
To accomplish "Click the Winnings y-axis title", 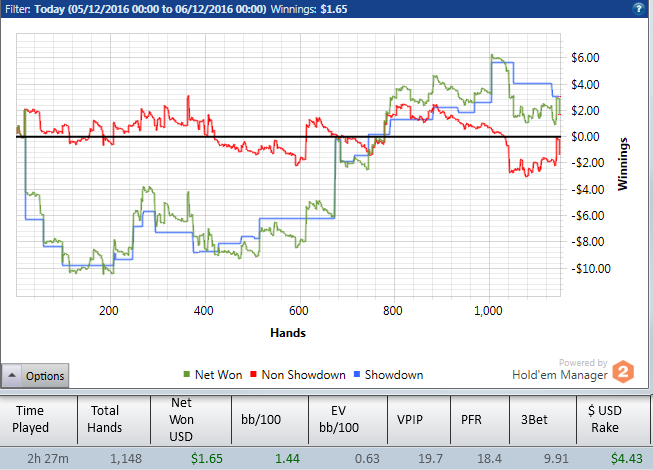I will coord(623,164).
